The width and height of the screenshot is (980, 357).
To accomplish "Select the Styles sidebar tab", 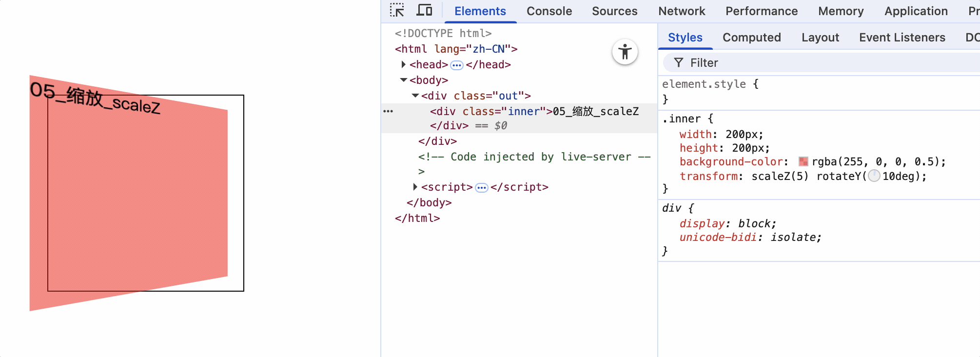I will point(685,38).
